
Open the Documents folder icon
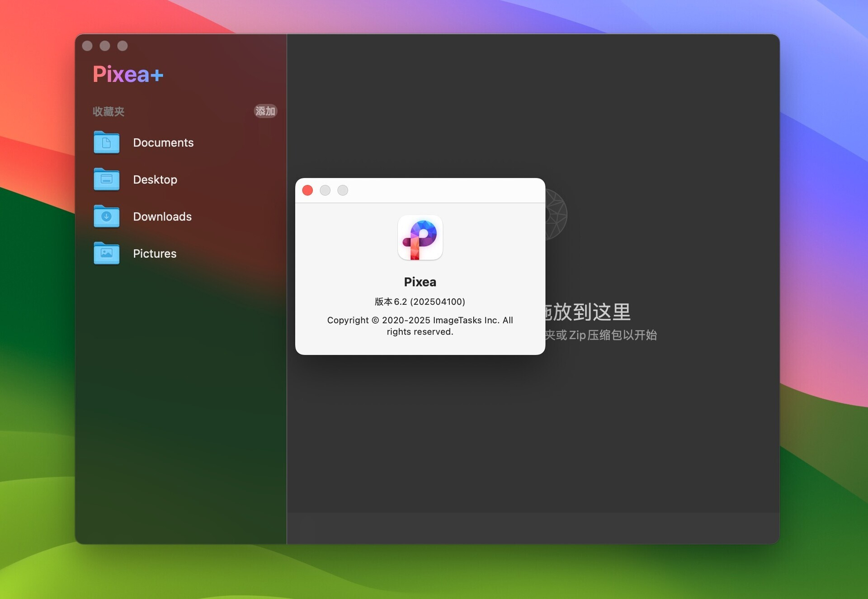click(x=106, y=142)
